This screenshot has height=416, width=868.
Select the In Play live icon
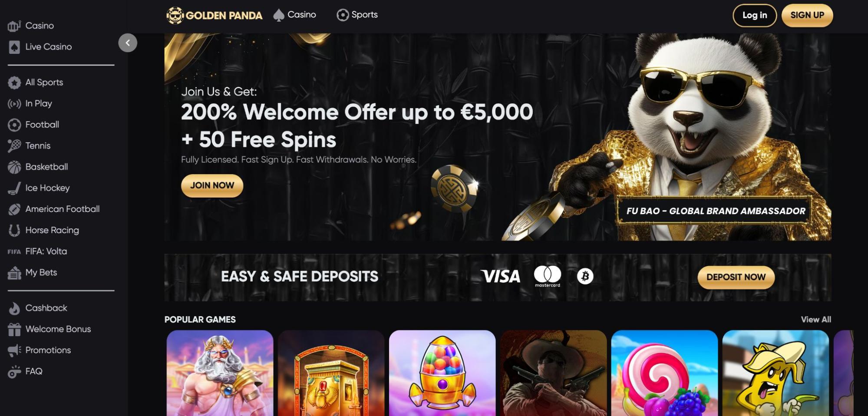[14, 104]
